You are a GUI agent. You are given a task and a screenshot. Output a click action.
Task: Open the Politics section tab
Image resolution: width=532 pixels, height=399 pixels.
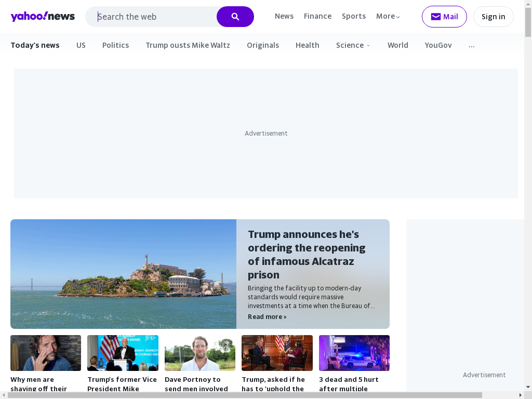115,45
